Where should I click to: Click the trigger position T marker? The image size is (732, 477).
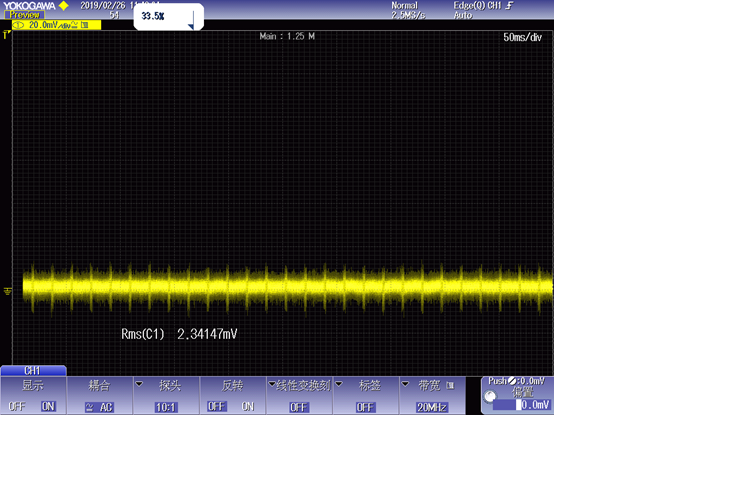pos(6,35)
